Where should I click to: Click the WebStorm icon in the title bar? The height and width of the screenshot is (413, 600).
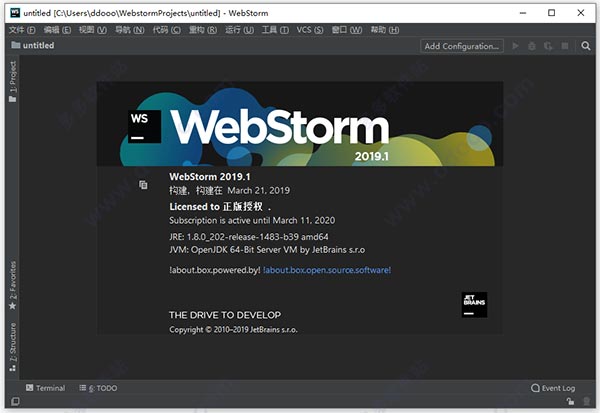pyautogui.click(x=15, y=13)
